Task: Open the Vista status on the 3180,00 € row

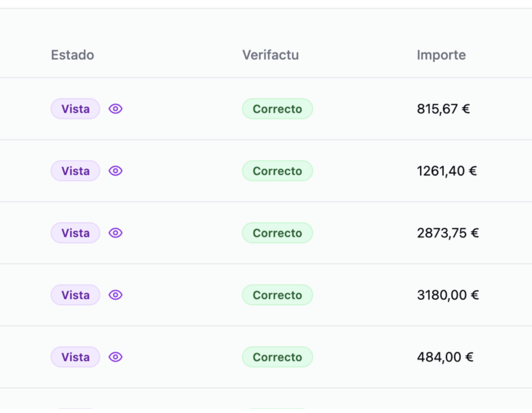Action: tap(75, 295)
